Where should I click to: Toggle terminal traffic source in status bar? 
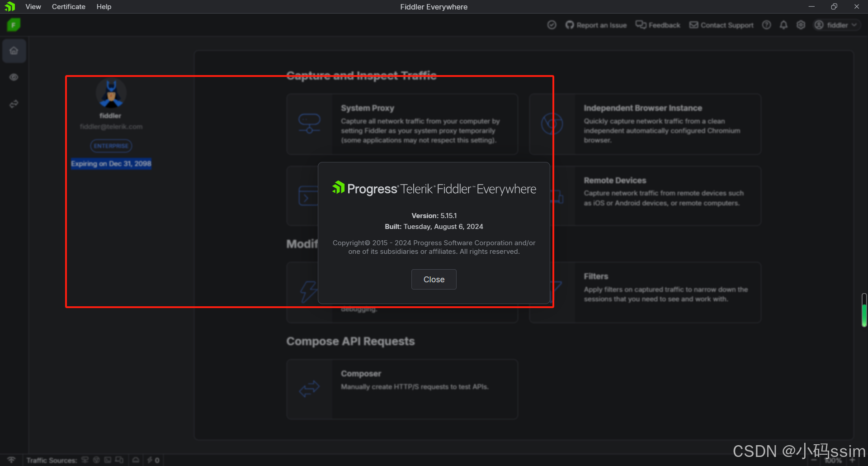tap(108, 460)
